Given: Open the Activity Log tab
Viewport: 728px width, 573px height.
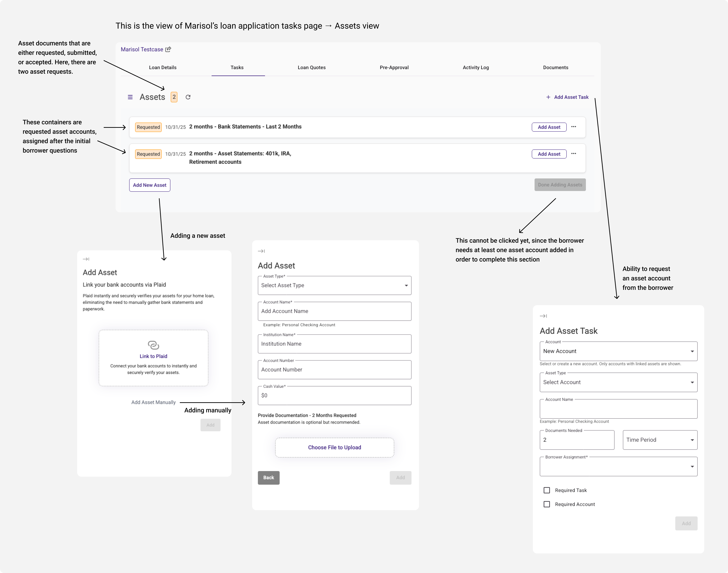Looking at the screenshot, I should coord(476,67).
